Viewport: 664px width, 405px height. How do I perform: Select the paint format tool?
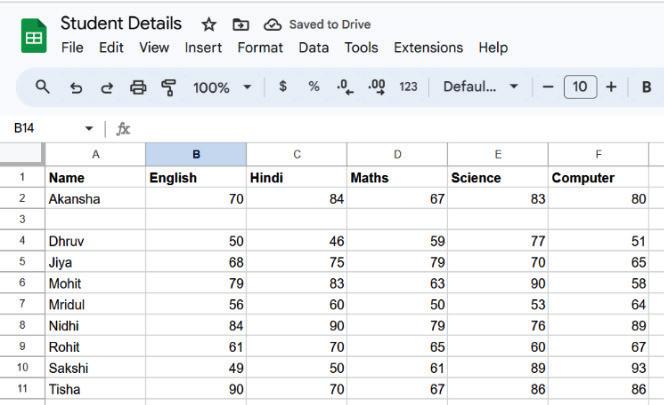168,87
